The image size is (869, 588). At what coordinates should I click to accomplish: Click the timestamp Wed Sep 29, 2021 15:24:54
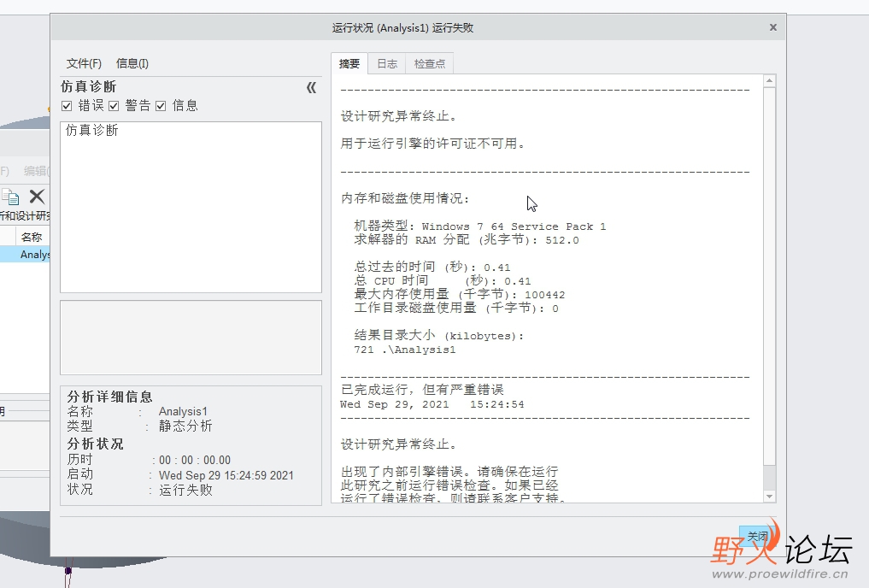[x=432, y=404]
